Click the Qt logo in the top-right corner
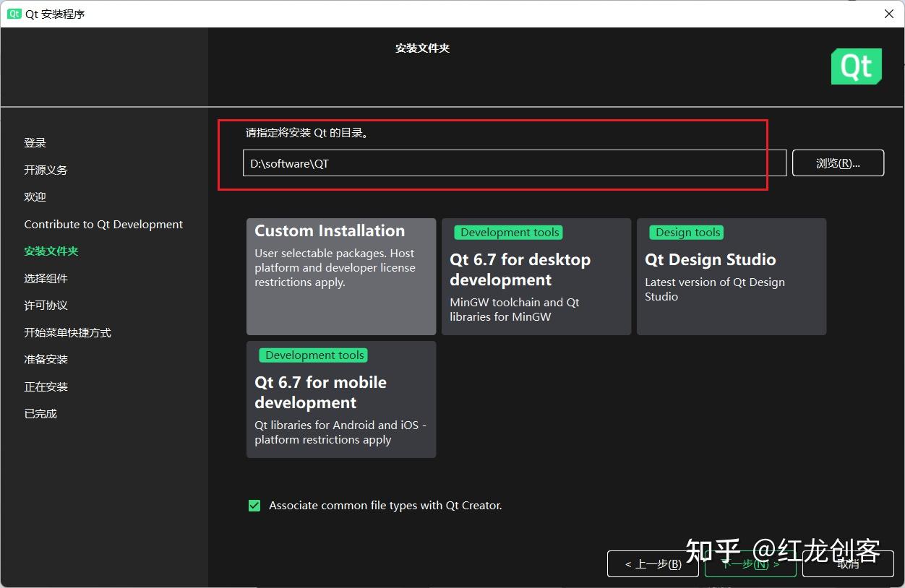 (x=856, y=66)
